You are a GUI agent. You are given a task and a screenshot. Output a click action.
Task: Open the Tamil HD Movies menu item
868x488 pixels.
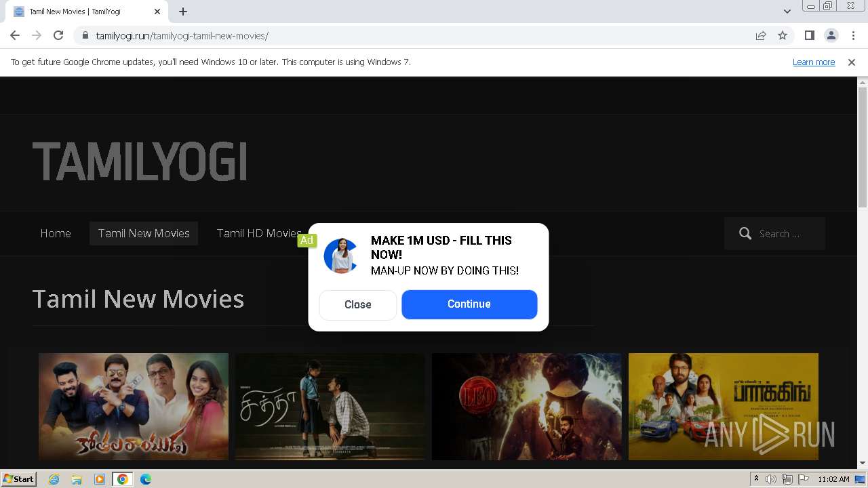coord(259,233)
